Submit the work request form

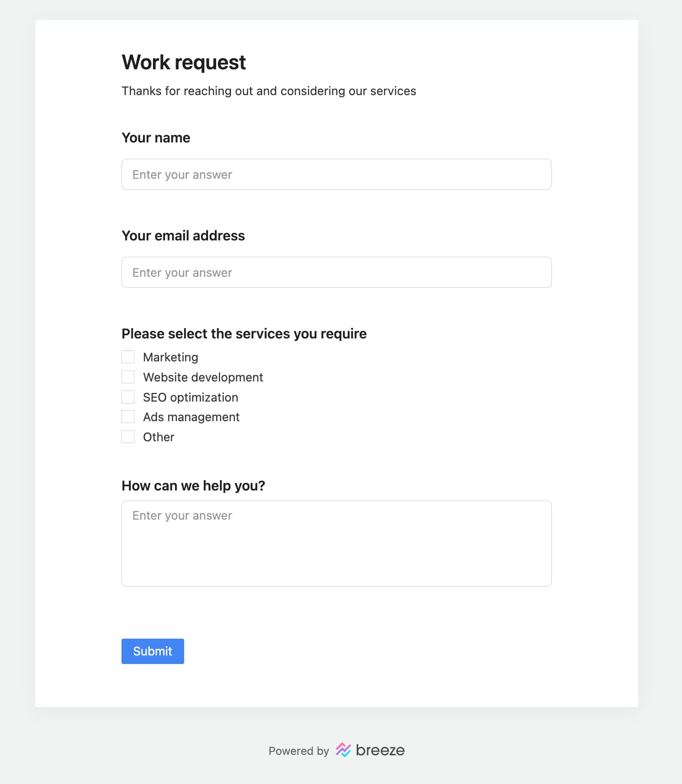pos(153,651)
